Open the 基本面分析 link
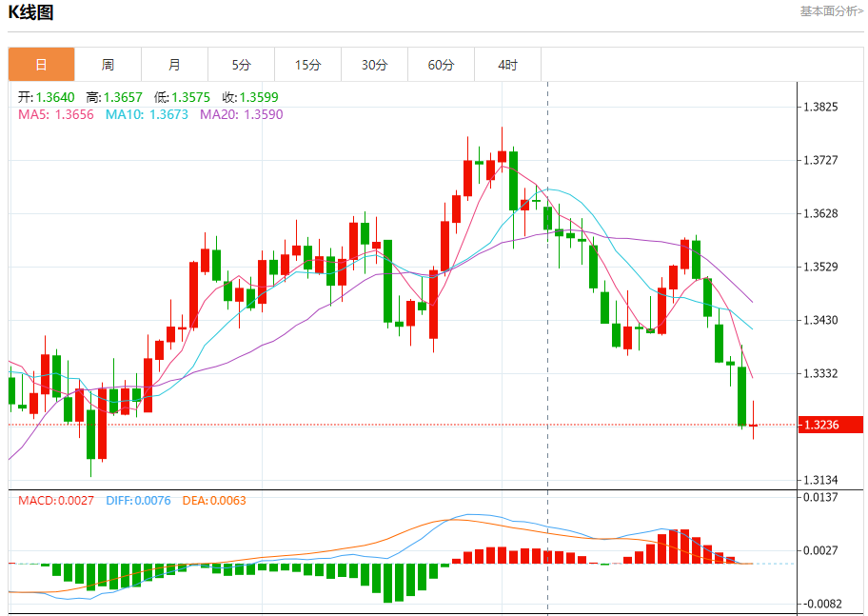This screenshot has width=868, height=616. tap(831, 11)
